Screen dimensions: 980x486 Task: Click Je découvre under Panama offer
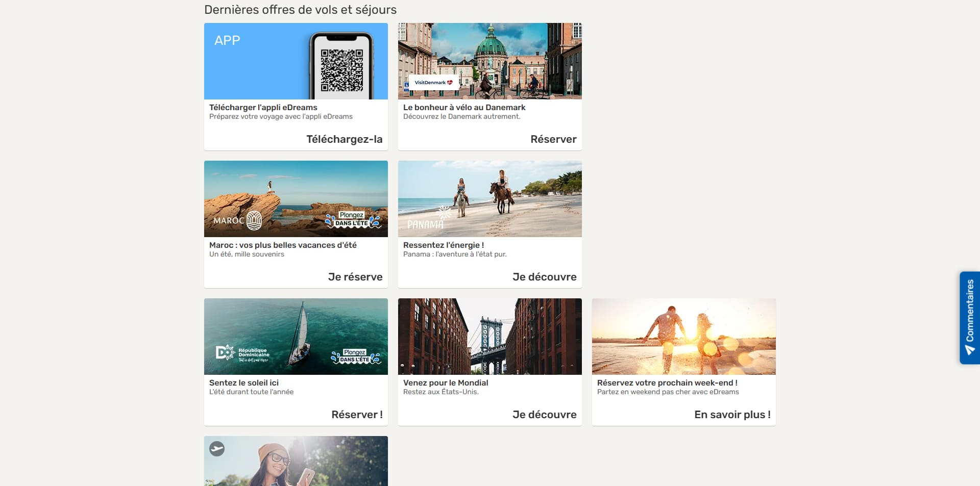coord(545,277)
